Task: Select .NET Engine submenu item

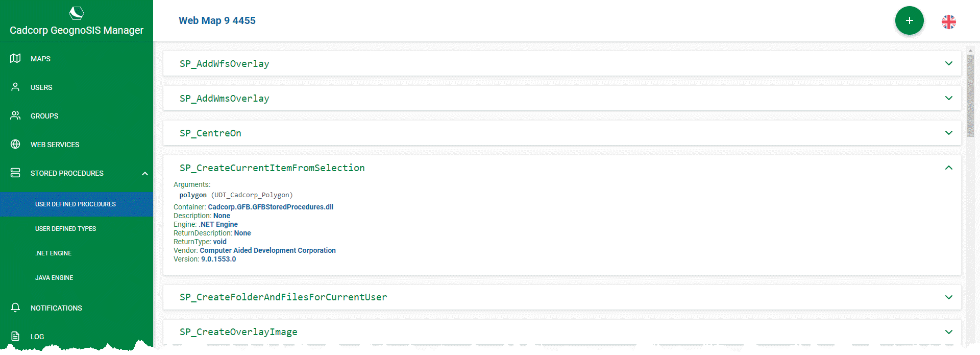Action: [53, 253]
